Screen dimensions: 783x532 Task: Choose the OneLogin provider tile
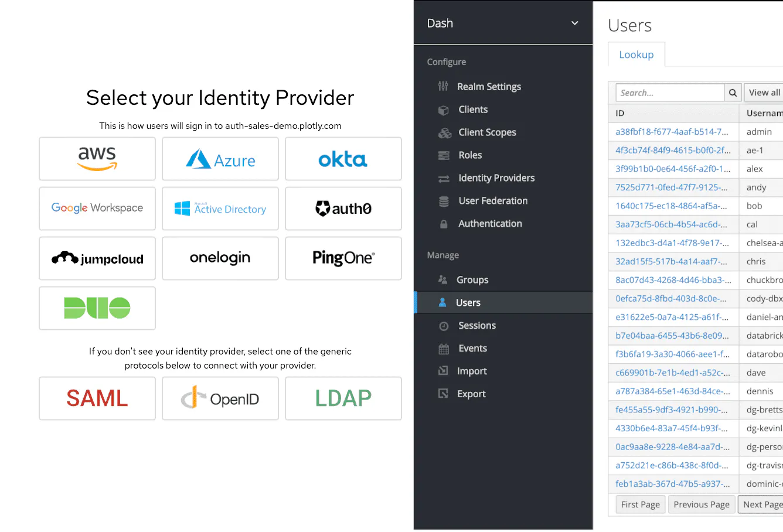click(x=220, y=258)
